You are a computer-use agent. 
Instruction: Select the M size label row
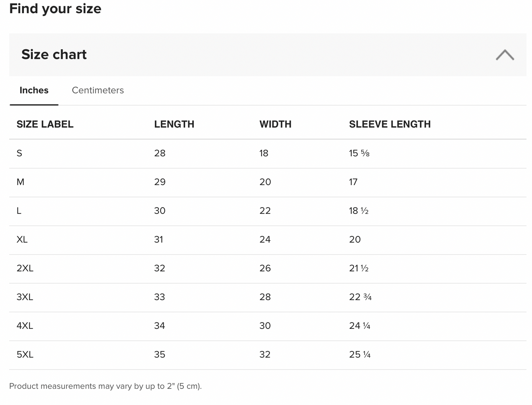[21, 182]
